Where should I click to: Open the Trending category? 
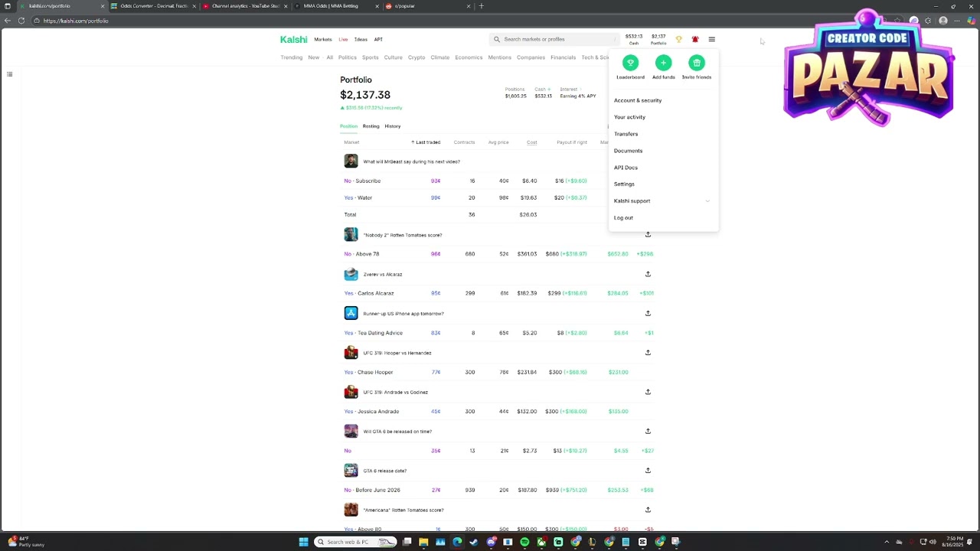(292, 57)
